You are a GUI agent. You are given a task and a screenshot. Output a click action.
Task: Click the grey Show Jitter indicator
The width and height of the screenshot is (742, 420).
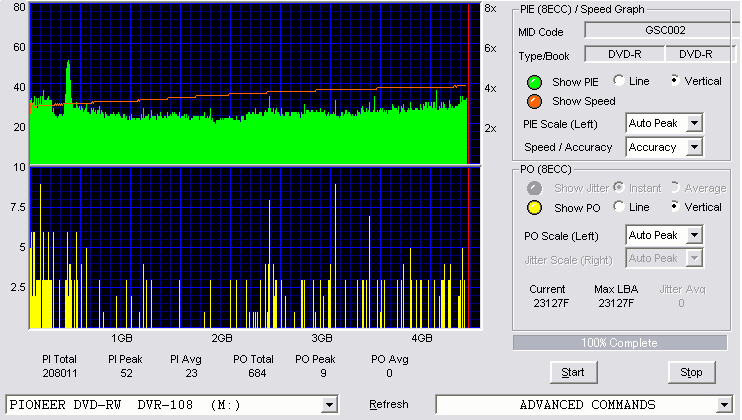(x=534, y=188)
